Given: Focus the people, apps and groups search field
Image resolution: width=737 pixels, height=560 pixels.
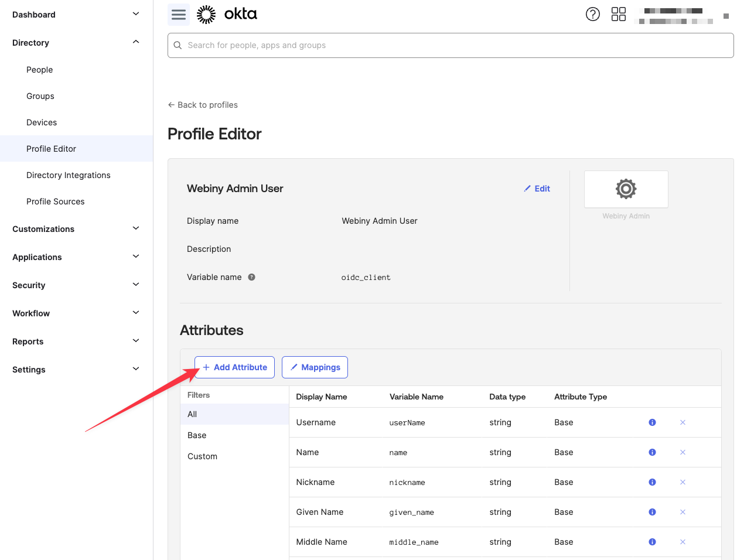Looking at the screenshot, I should pos(451,45).
